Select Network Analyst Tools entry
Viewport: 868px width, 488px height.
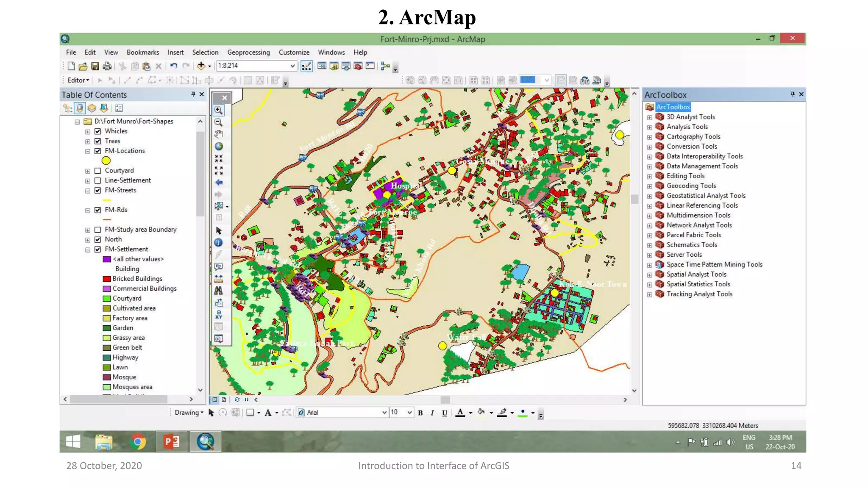pos(699,225)
